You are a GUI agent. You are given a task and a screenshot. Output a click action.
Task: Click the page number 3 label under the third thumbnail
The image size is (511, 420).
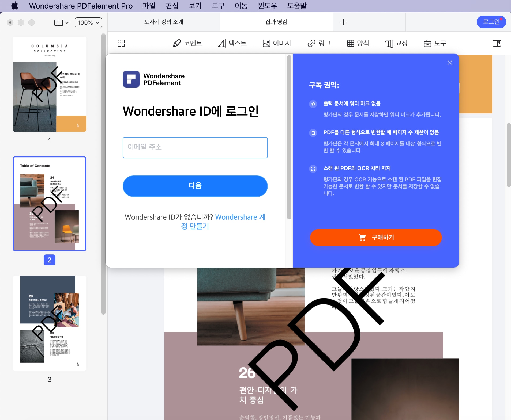50,379
